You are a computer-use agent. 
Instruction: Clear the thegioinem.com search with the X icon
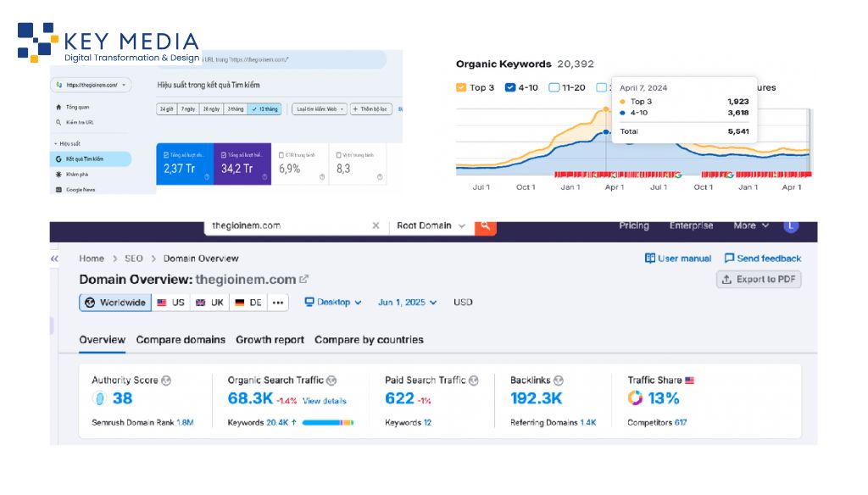pos(376,225)
